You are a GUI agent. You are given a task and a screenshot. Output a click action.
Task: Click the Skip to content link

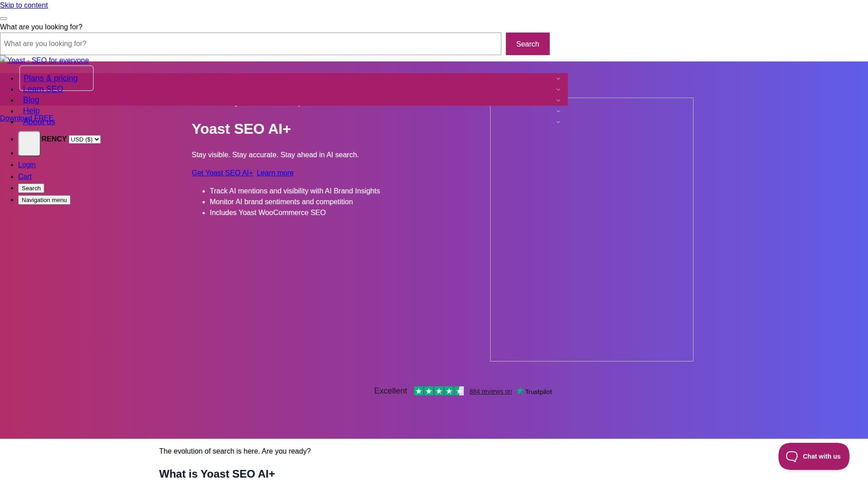coord(24,5)
